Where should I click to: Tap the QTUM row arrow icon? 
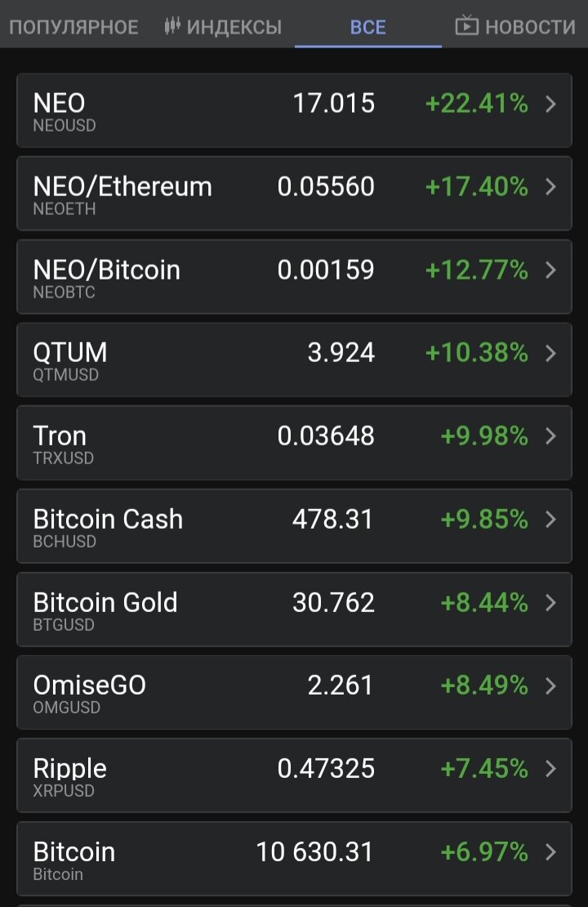551,353
